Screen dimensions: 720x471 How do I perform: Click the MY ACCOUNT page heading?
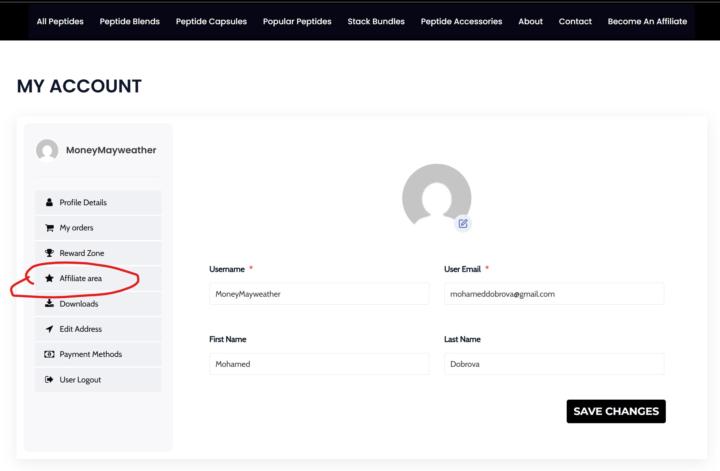click(79, 86)
